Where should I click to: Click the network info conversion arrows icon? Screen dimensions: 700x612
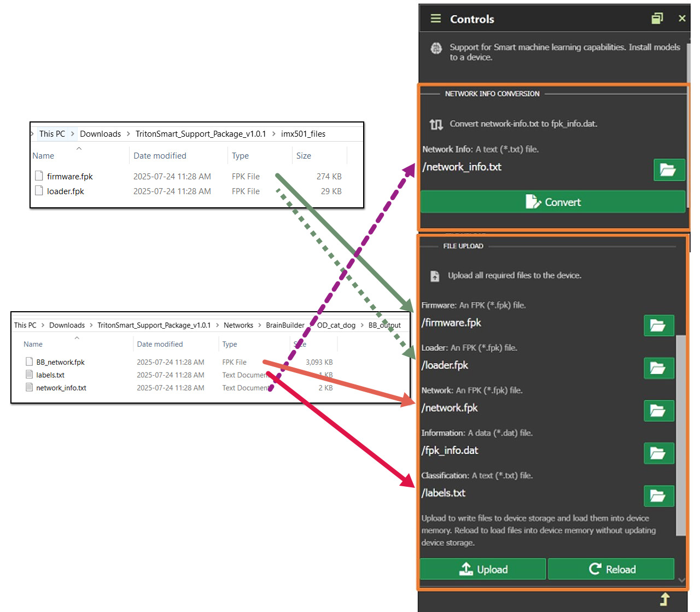[436, 125]
